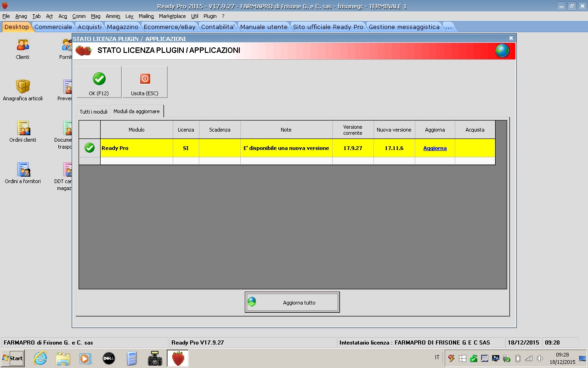Viewport: 588px width, 368px height.
Task: Open the Ordini a fornitori icon
Action: (23, 173)
